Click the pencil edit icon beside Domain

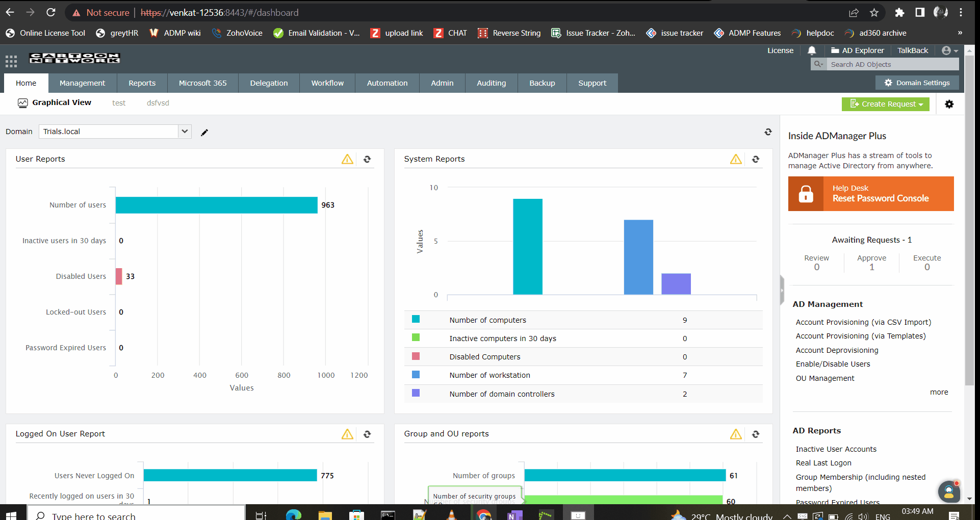204,133
